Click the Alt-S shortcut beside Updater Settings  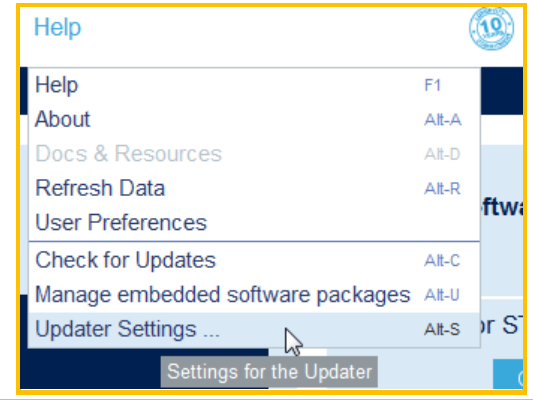442,330
